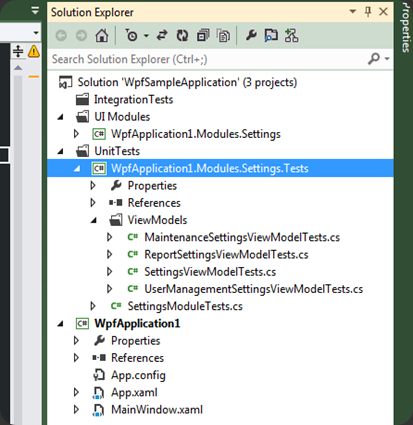This screenshot has width=413, height=425.
Task: Select the WpfApplication1.Modules.Settings.Tests project
Action: (210, 168)
